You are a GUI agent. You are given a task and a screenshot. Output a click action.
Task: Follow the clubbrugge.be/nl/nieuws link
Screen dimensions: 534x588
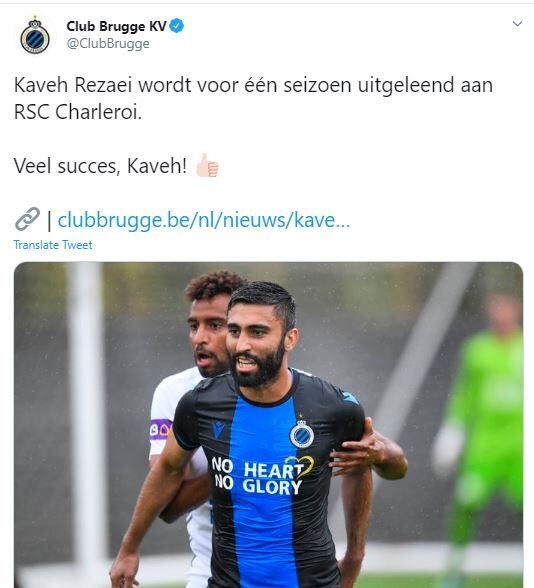(x=204, y=220)
